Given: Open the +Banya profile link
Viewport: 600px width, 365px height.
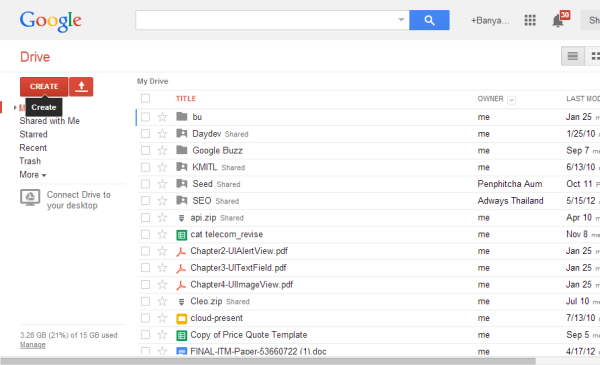Looking at the screenshot, I should 490,20.
